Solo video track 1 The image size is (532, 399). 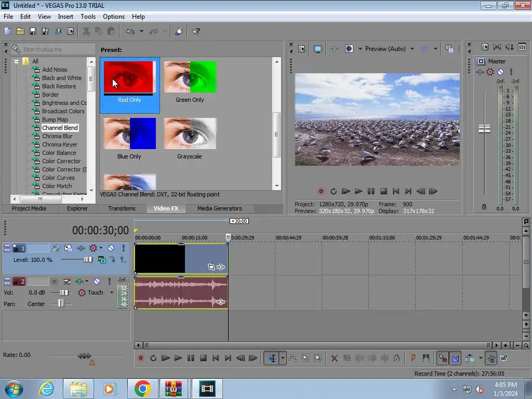(124, 248)
